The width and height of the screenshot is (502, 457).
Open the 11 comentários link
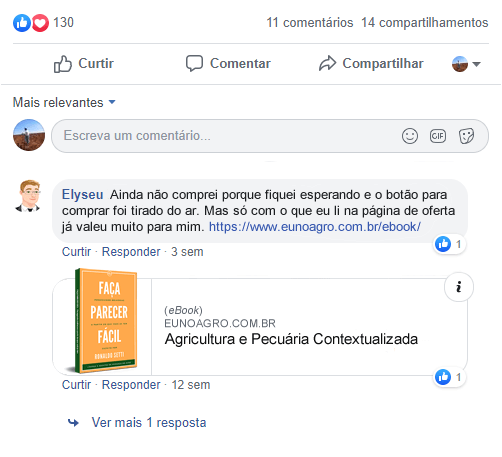pyautogui.click(x=310, y=23)
